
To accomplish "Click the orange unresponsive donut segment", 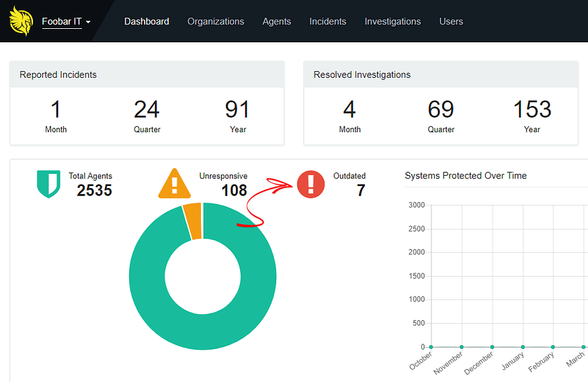I will 193,222.
